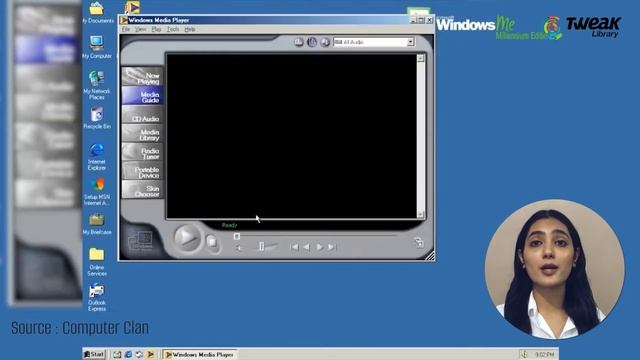
Task: Open the Skin Chooser tab
Action: pyautogui.click(x=142, y=190)
